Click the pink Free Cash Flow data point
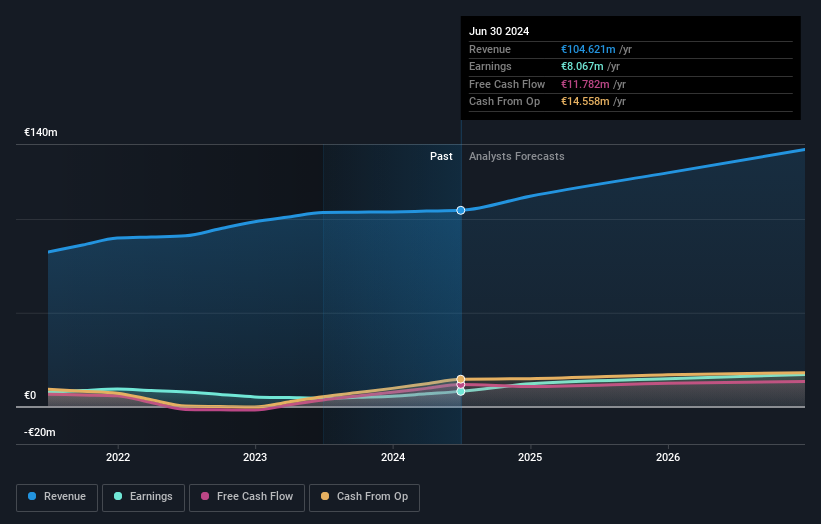The image size is (821, 524). pyautogui.click(x=460, y=385)
